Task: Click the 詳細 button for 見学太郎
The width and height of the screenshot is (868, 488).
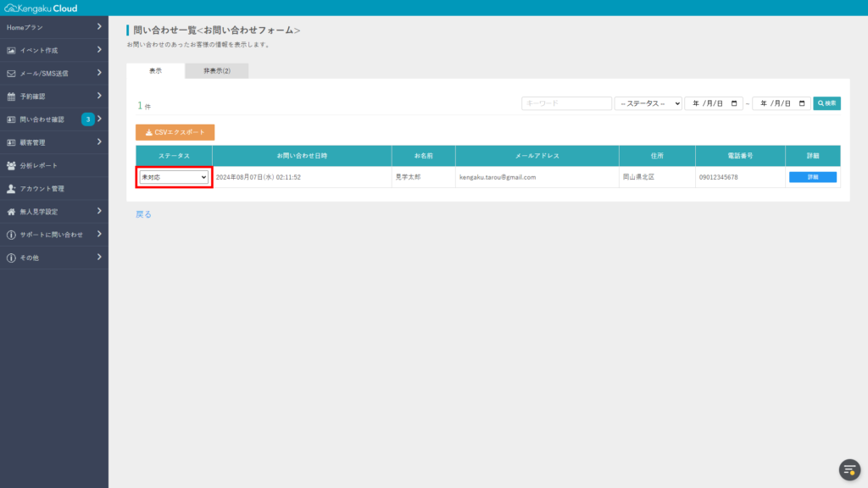Action: click(813, 177)
